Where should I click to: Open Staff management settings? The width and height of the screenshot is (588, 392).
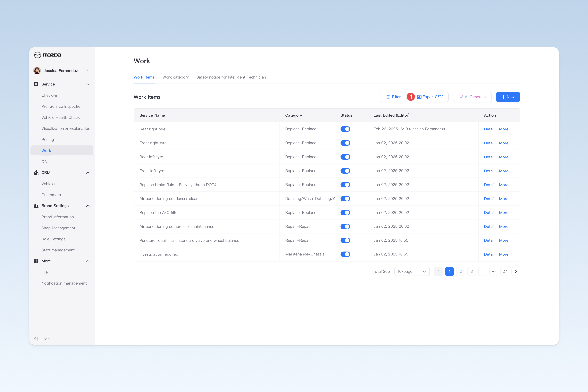point(58,250)
